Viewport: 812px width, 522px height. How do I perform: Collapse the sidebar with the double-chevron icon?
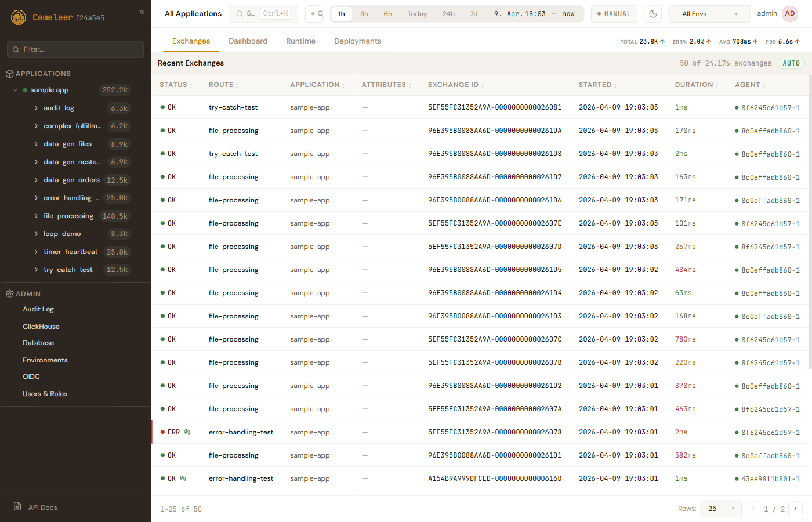(x=142, y=12)
